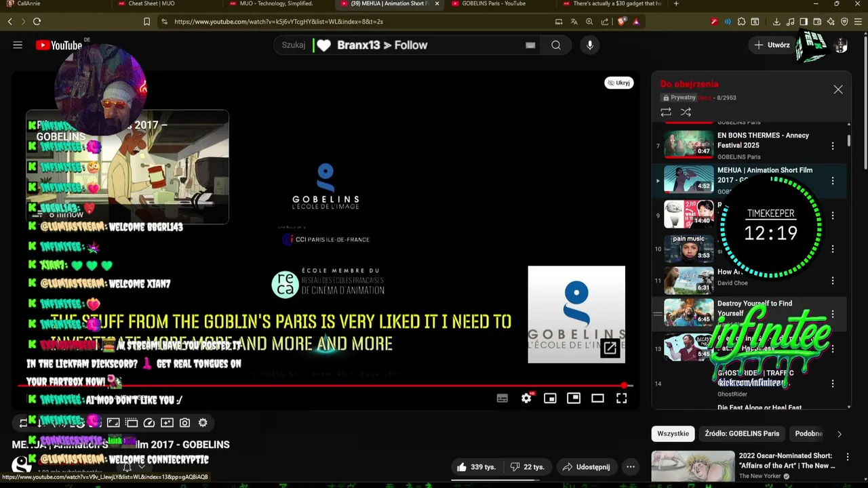Open the browser main hamburger menu
This screenshot has height=488, width=868.
click(858, 22)
